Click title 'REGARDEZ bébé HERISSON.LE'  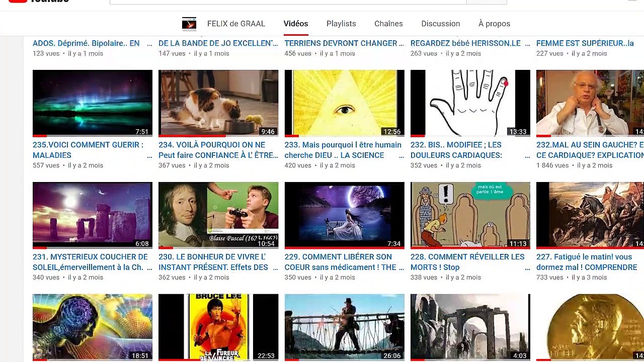pos(465,43)
